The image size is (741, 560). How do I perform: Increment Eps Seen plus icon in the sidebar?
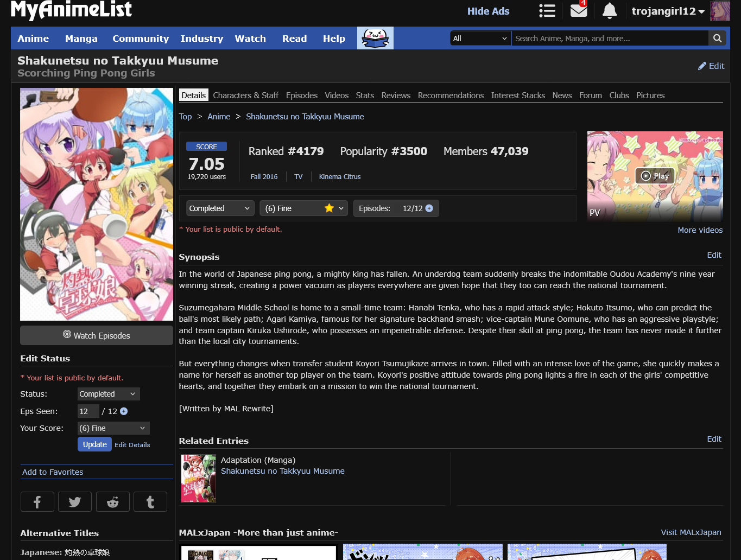coord(124,411)
